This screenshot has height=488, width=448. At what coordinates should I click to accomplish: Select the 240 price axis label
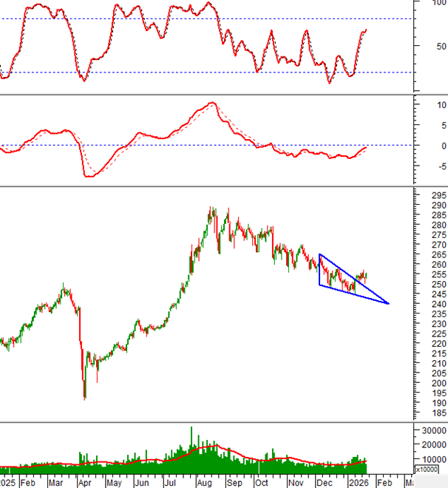tap(436, 304)
